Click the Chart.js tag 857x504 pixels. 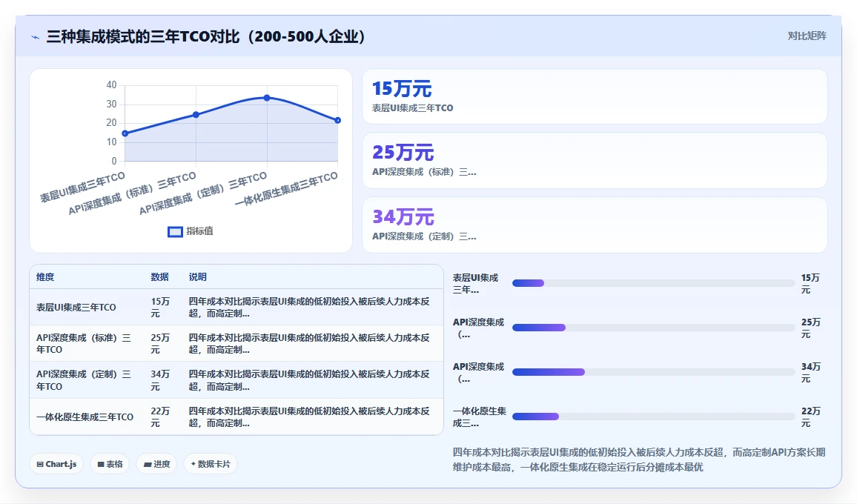[x=56, y=464]
